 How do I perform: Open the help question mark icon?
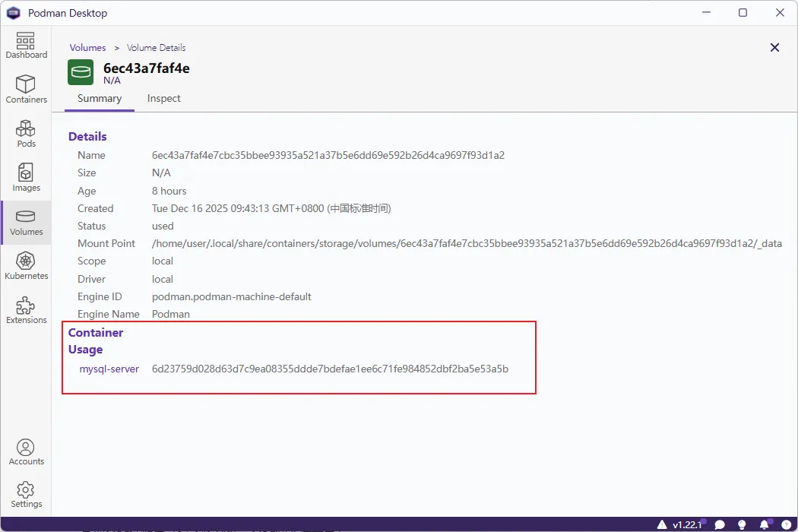(786, 524)
